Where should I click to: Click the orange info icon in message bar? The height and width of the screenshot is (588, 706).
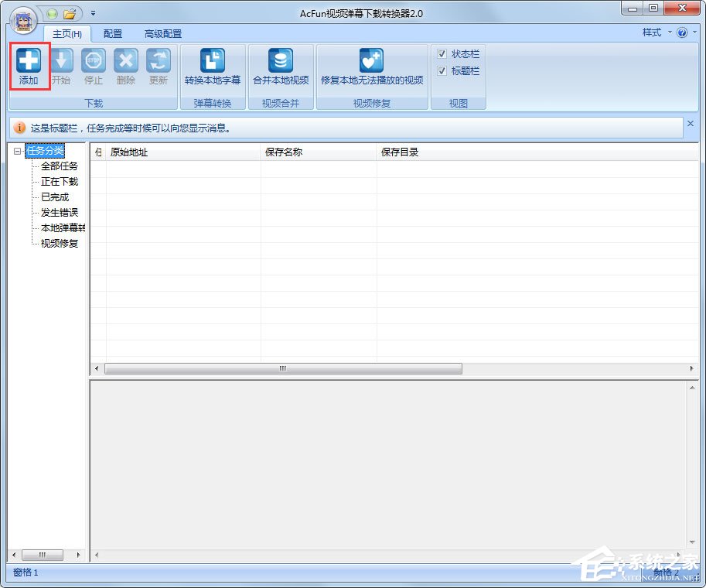[19, 128]
